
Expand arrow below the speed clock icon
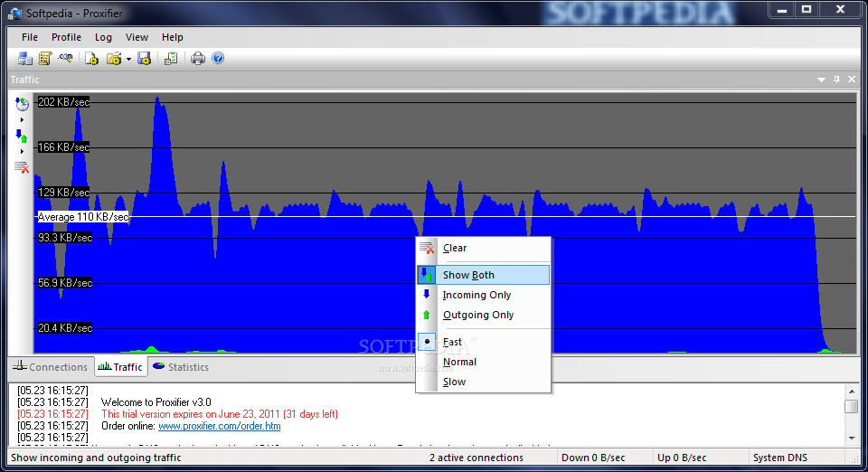(x=22, y=119)
